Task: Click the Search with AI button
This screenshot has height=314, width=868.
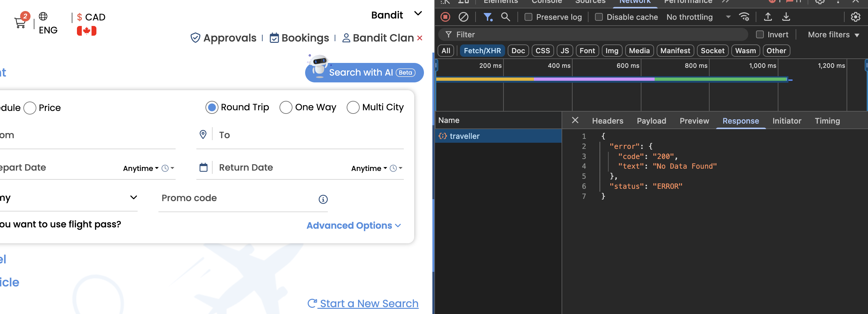Action: coord(364,72)
